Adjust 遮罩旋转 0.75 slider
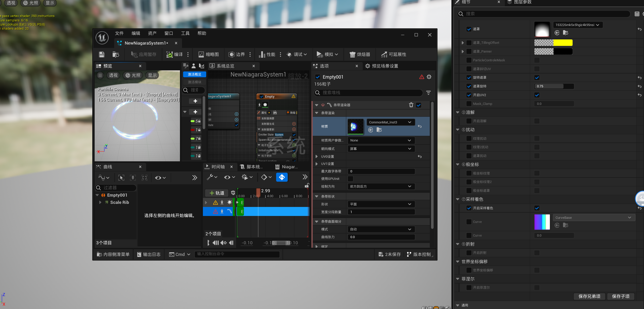This screenshot has width=644, height=309. pos(554,86)
